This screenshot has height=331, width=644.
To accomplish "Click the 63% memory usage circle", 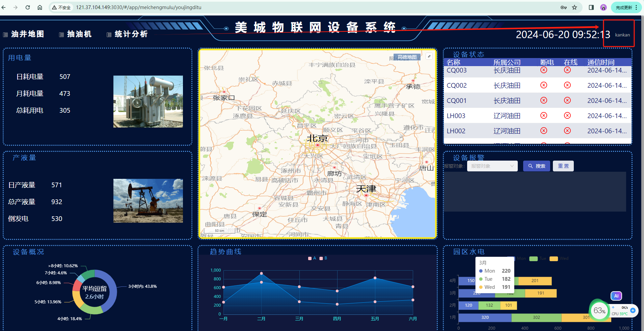I will 599,310.
